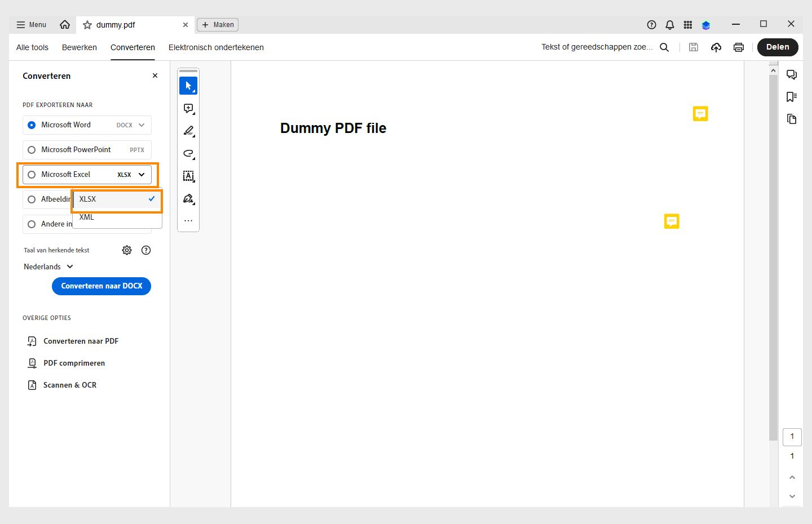
Task: Open the Add comment tool
Action: (188, 108)
